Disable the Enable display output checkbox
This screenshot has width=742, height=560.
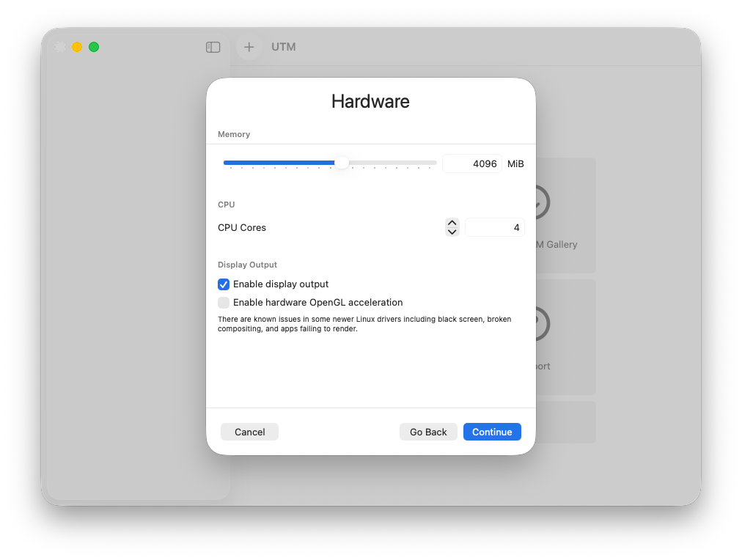click(224, 284)
